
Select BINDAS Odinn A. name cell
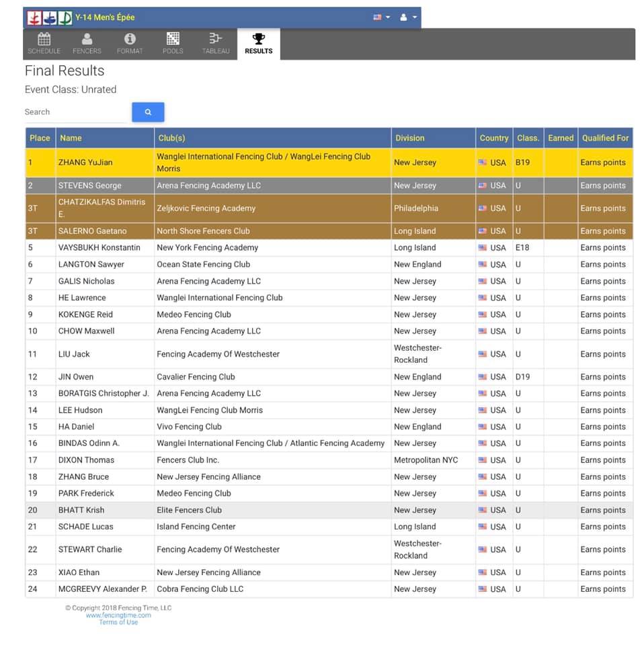[105, 443]
